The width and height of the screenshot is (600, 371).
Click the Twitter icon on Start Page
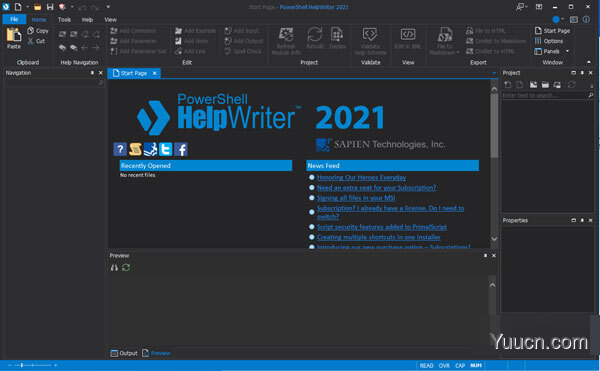coord(165,149)
